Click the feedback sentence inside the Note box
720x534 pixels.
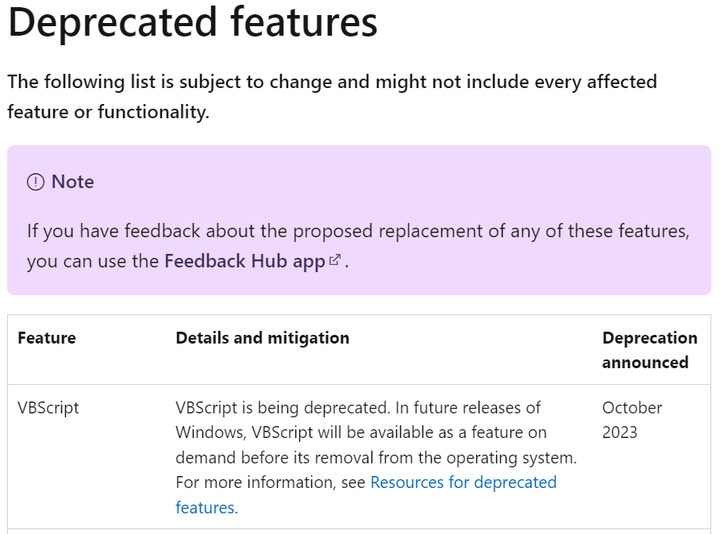pyautogui.click(x=358, y=246)
